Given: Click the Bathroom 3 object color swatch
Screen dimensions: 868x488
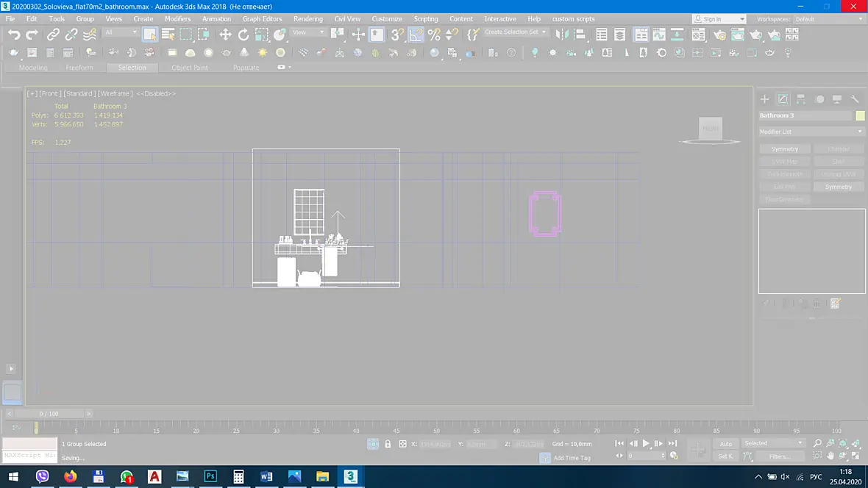Looking at the screenshot, I should (860, 115).
